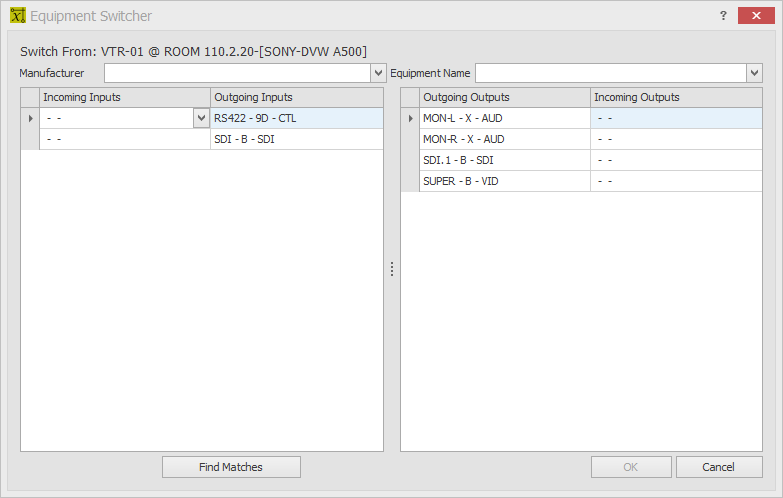Click Incoming Outputs cell beside MON-L - X - AUD
783x498 pixels.
(x=676, y=118)
